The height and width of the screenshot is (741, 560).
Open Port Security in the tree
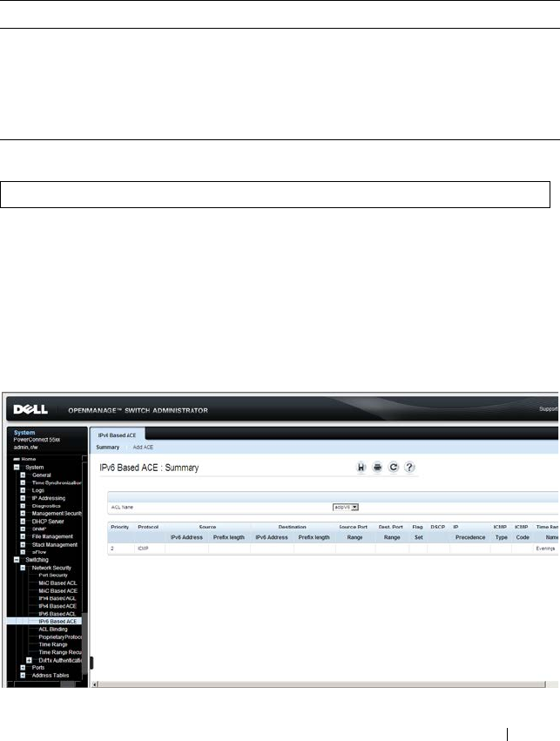tap(53, 576)
